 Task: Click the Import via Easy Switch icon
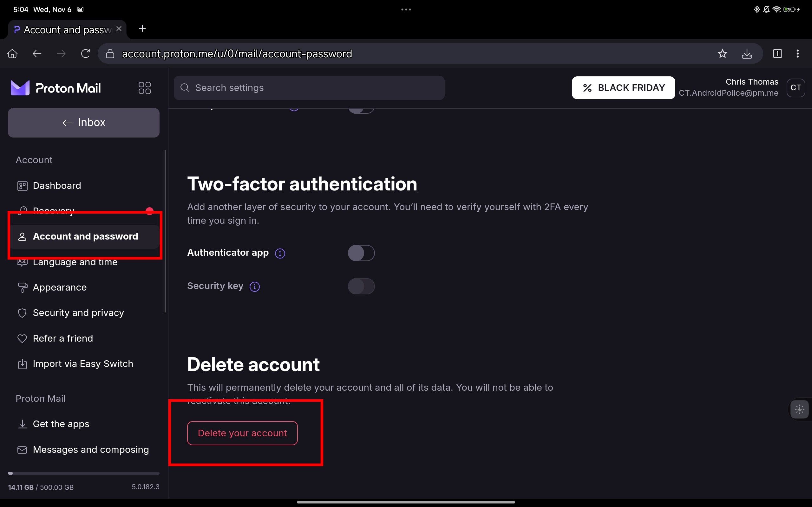(x=22, y=364)
